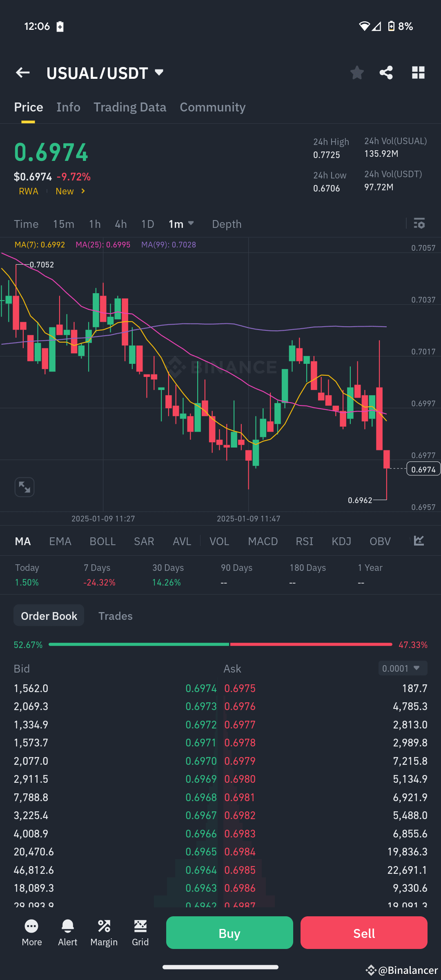Open the share icon
The image size is (441, 980).
tap(386, 73)
